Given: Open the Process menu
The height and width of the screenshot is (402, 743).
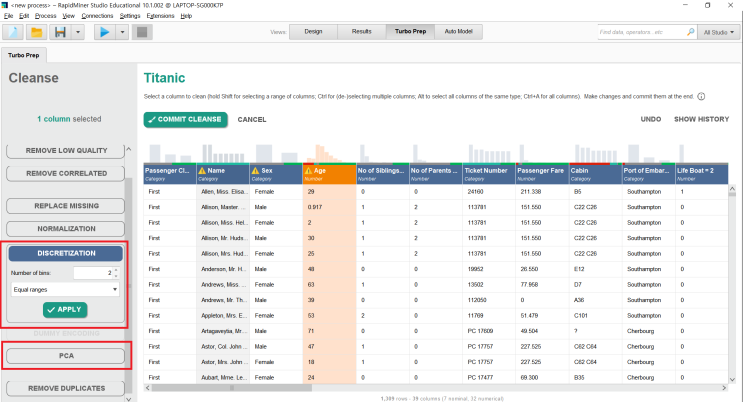Looking at the screenshot, I should coord(45,16).
